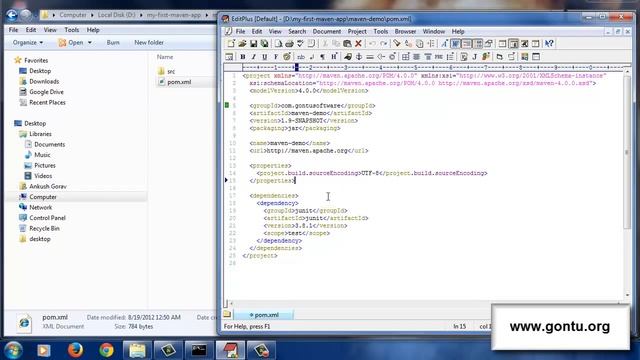Click the New document icon in EditPlus toolbar
The height and width of the screenshot is (360, 640).
pos(231,44)
